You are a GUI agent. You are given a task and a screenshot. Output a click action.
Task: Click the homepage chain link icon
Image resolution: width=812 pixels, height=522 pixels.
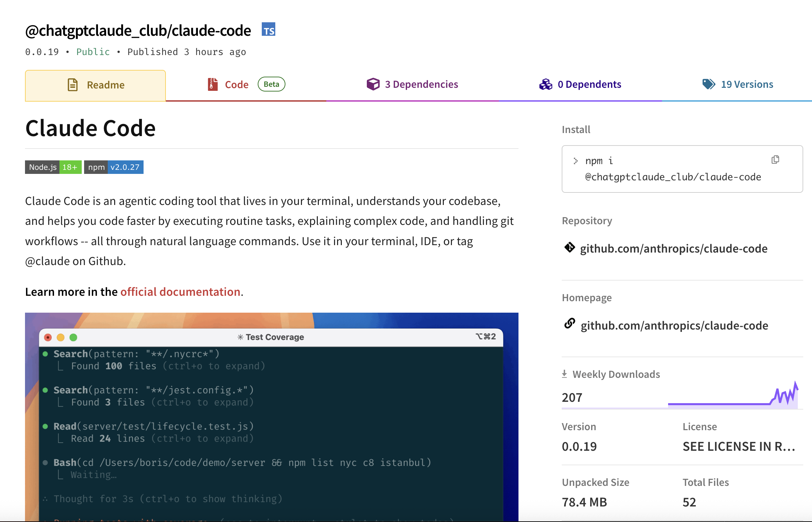tap(569, 324)
